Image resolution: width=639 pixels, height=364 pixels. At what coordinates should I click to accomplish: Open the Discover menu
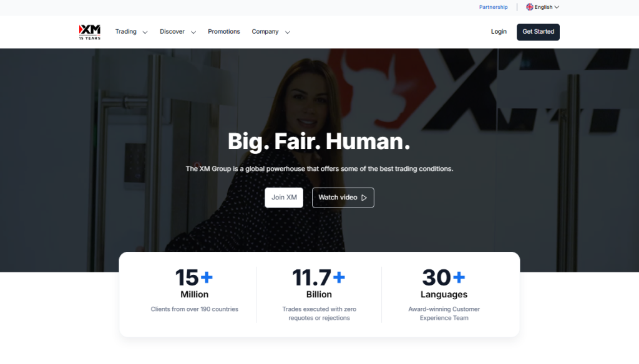click(x=172, y=32)
